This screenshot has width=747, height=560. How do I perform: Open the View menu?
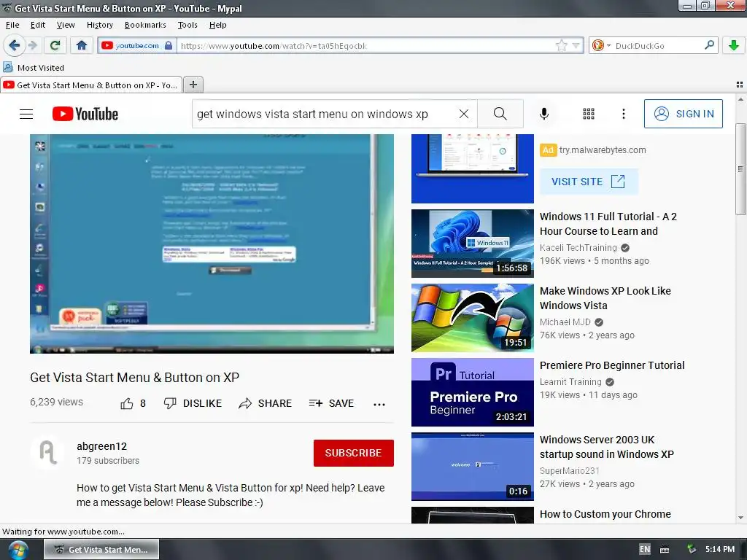click(x=66, y=25)
